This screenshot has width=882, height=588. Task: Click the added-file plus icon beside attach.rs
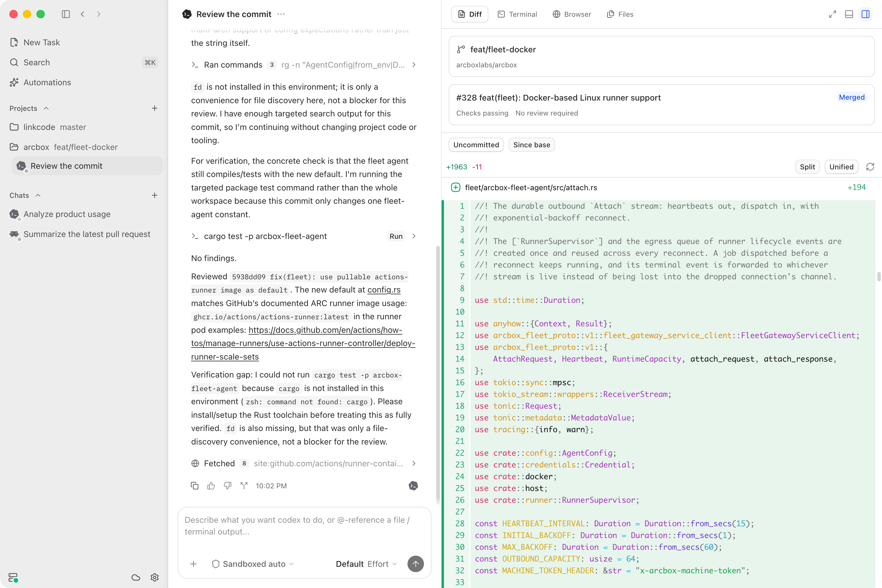[x=456, y=188]
